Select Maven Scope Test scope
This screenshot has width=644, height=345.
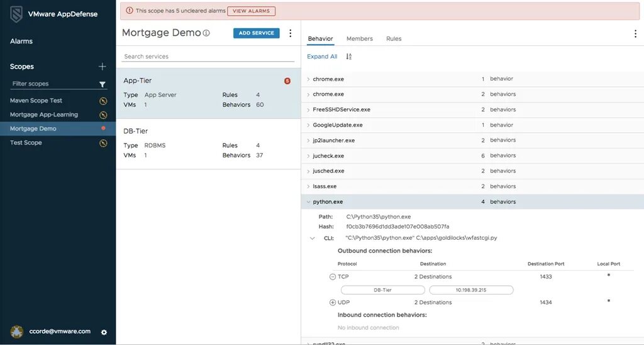[36, 100]
